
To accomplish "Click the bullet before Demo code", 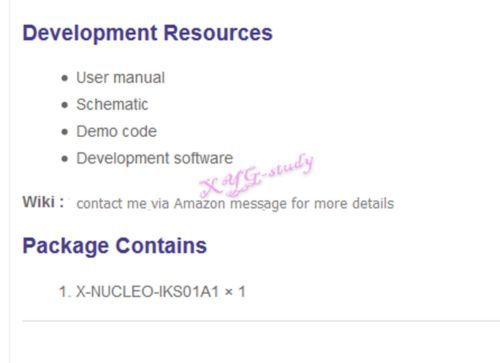I will [65, 132].
